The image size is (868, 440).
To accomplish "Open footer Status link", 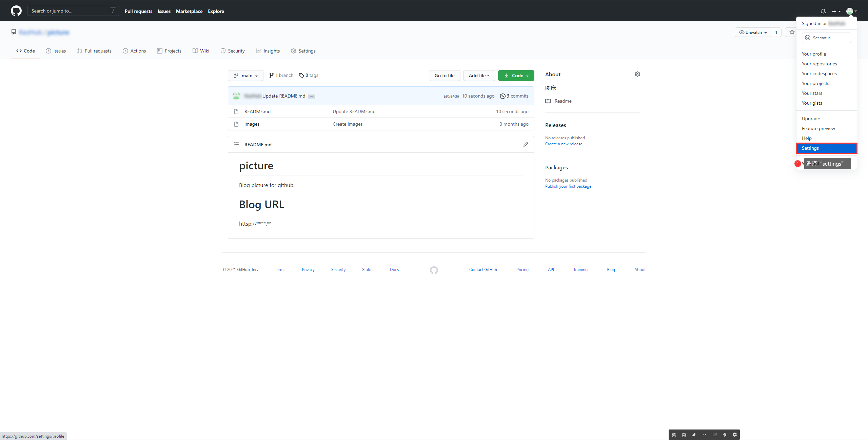I will (x=368, y=270).
